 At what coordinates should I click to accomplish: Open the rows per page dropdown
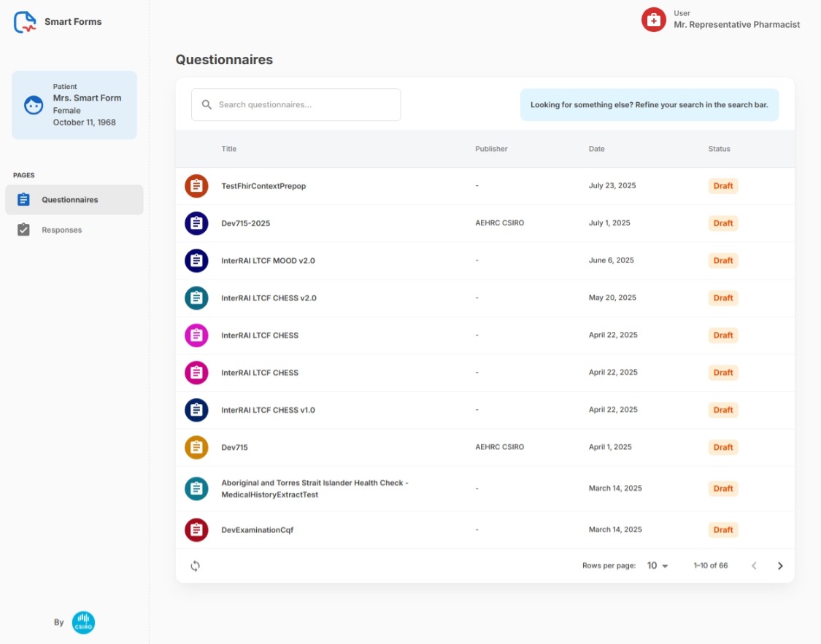point(658,566)
